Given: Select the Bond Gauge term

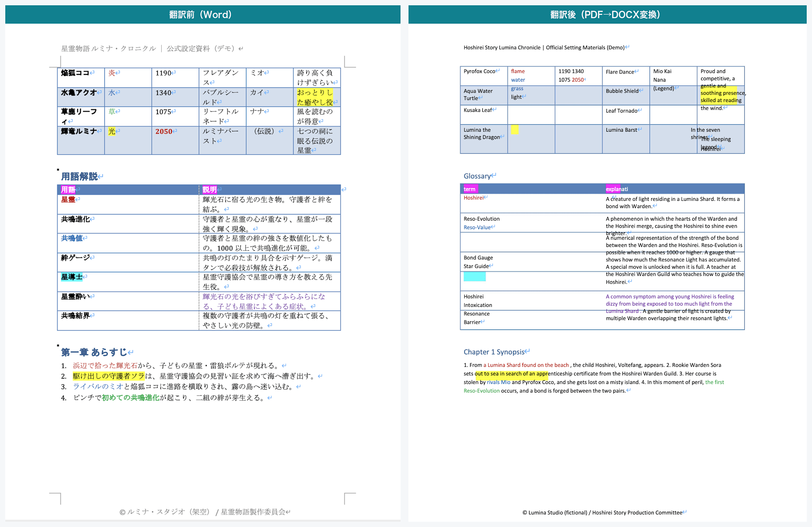Looking at the screenshot, I should coord(478,258).
